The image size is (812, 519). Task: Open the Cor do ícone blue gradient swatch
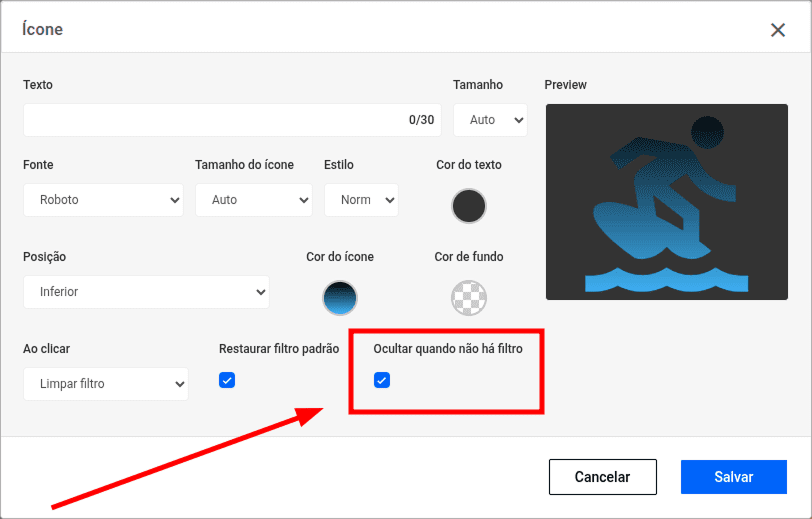click(340, 297)
